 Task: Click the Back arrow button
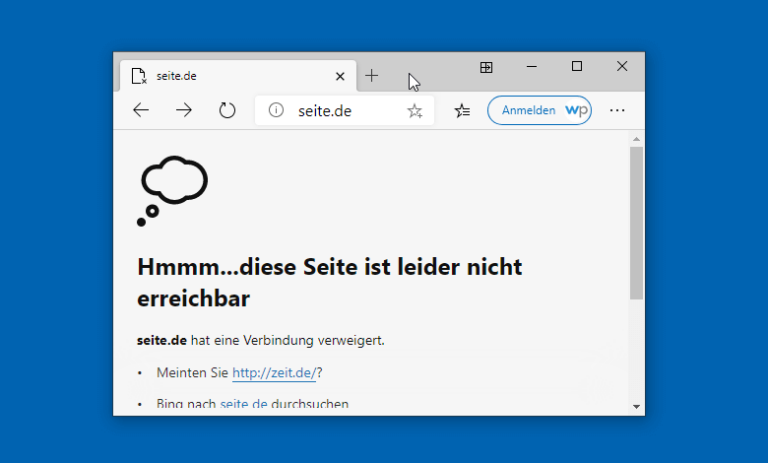pyautogui.click(x=141, y=111)
